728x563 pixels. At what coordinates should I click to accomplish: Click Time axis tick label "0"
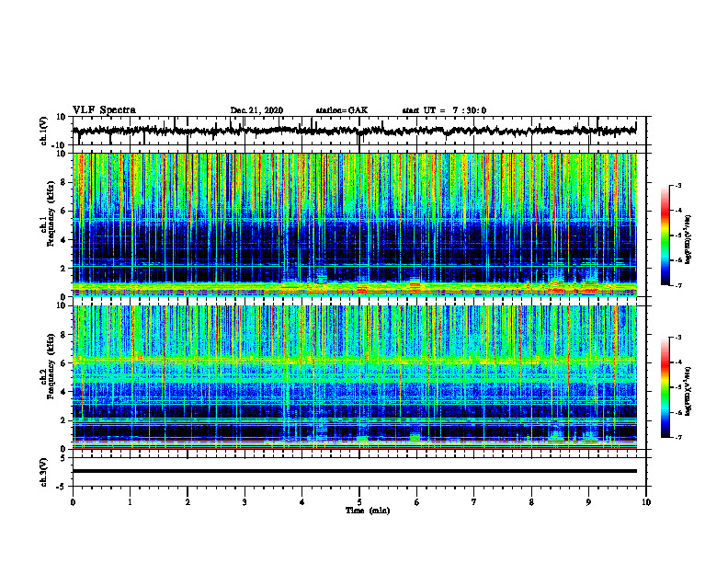pos(73,502)
